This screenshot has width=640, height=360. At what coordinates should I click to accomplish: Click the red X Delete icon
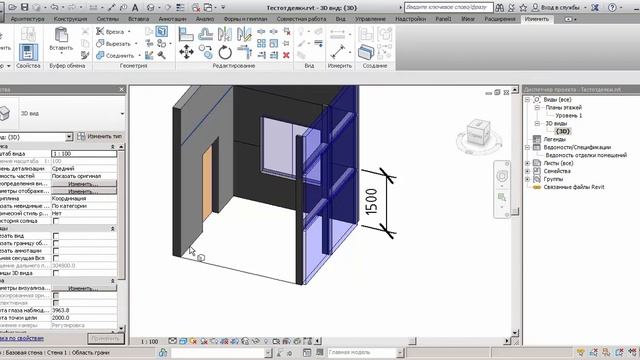pos(286,55)
